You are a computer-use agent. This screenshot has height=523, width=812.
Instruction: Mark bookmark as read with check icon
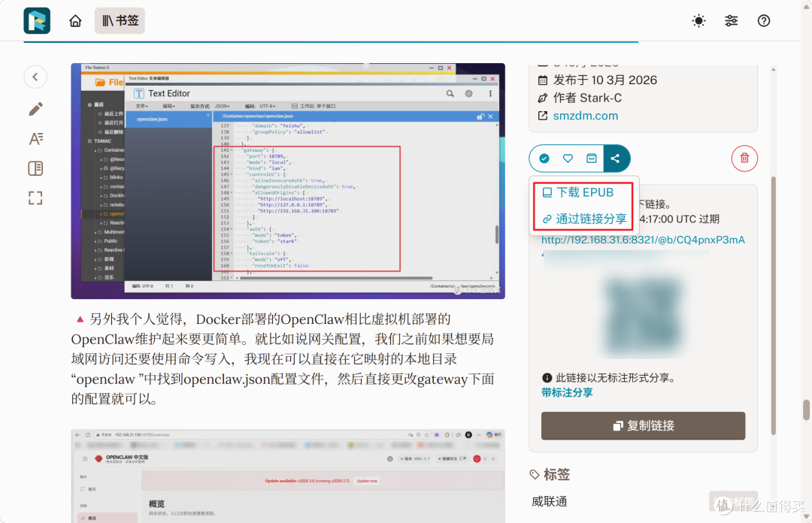tap(544, 159)
